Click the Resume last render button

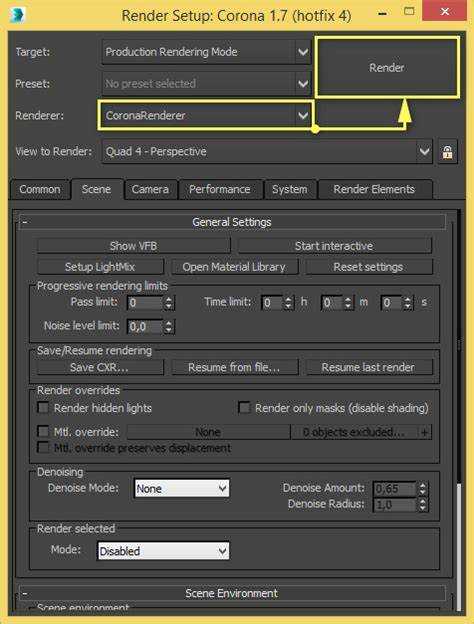[369, 367]
